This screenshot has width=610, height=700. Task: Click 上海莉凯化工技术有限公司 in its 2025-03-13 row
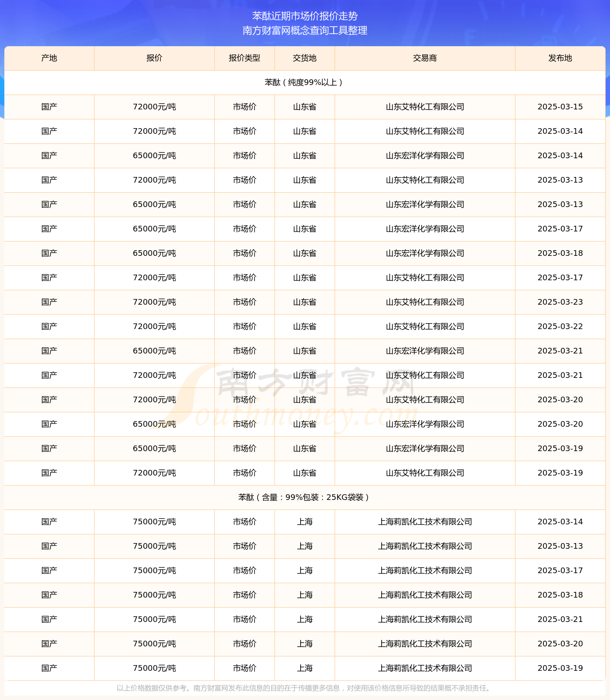point(425,546)
